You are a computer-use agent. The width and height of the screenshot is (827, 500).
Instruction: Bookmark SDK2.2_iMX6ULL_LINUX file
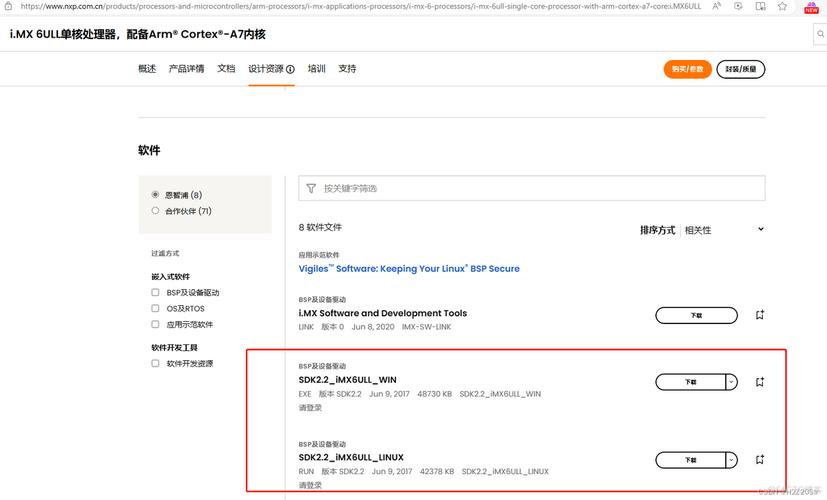(x=759, y=459)
